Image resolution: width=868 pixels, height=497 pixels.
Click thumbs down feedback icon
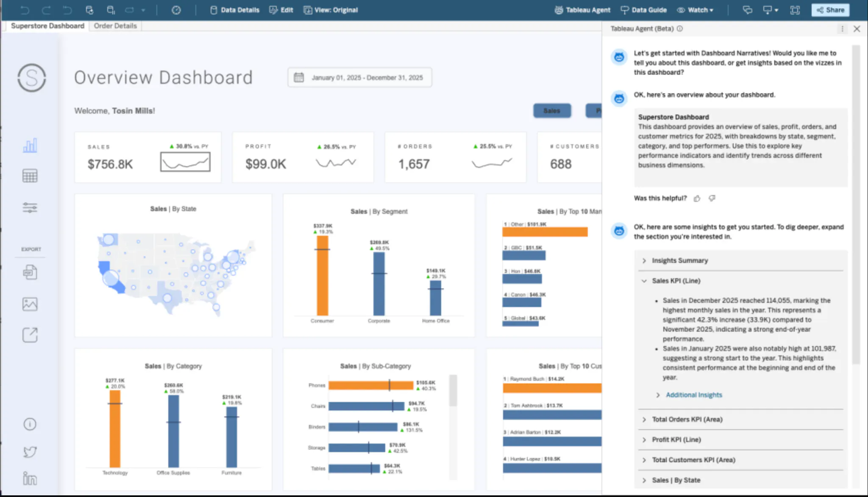tap(712, 198)
